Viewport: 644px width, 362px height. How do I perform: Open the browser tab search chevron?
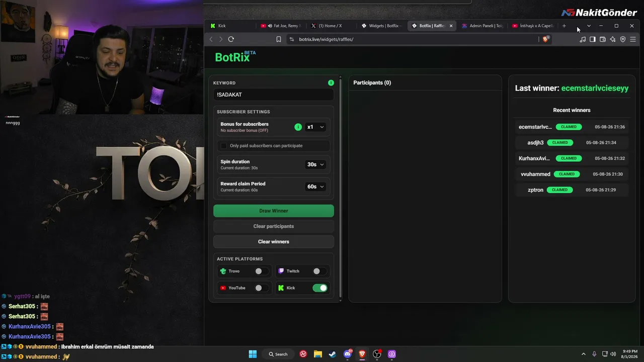tap(589, 26)
